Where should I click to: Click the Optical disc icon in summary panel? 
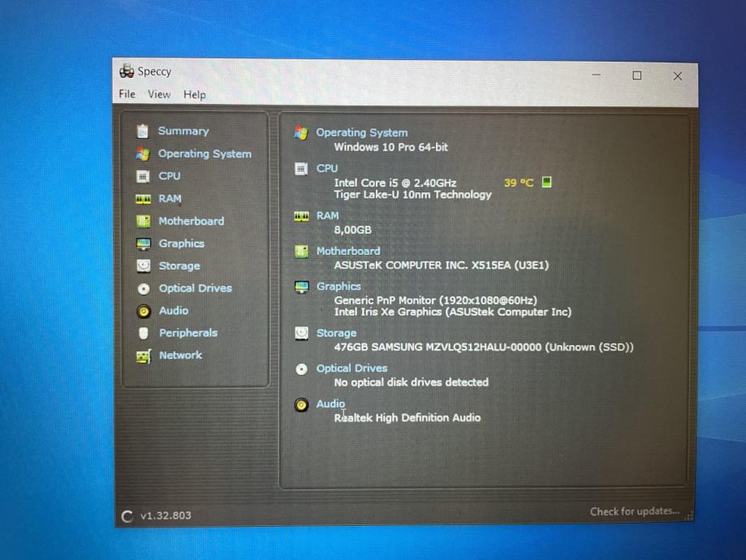[x=302, y=369]
